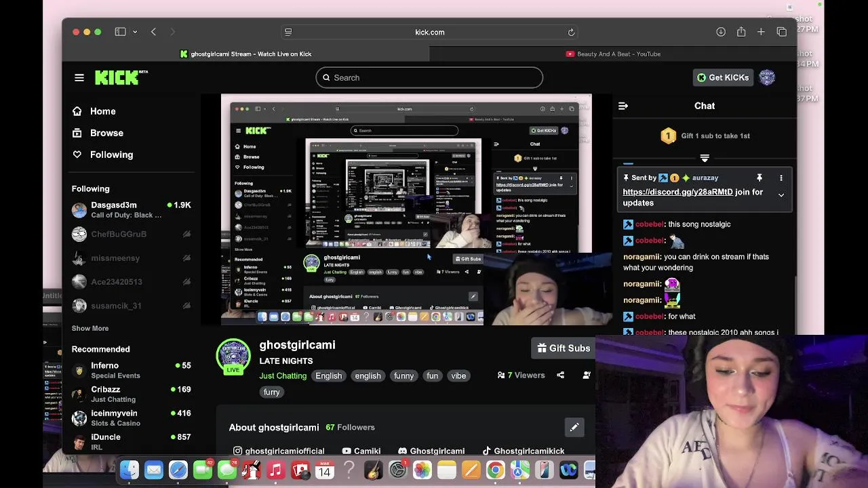Go back with Safari back arrow

[153, 32]
